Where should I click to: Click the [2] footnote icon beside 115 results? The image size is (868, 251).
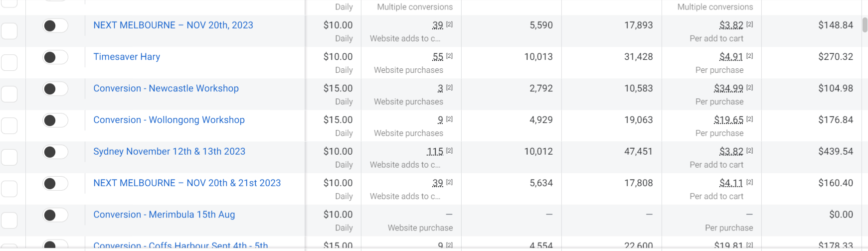tap(449, 150)
